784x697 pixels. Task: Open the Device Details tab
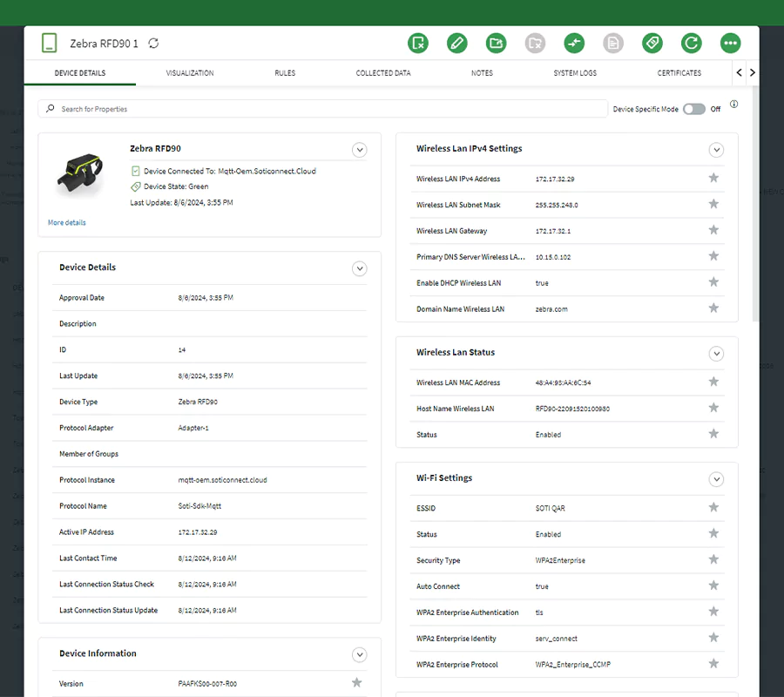[x=80, y=73]
